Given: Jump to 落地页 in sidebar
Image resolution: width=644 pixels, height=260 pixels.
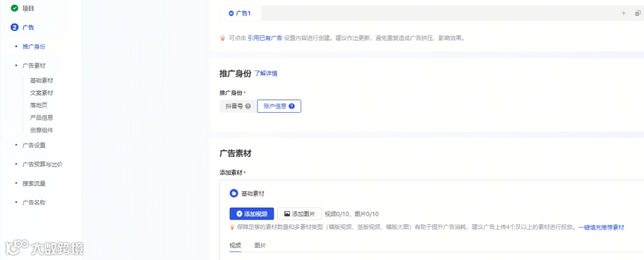Looking at the screenshot, I should point(39,105).
